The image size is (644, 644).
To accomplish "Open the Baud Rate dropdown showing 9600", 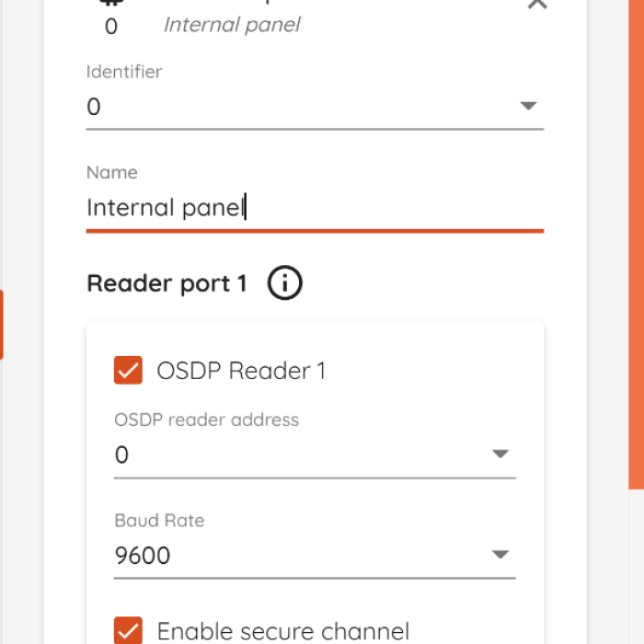I will click(315, 556).
